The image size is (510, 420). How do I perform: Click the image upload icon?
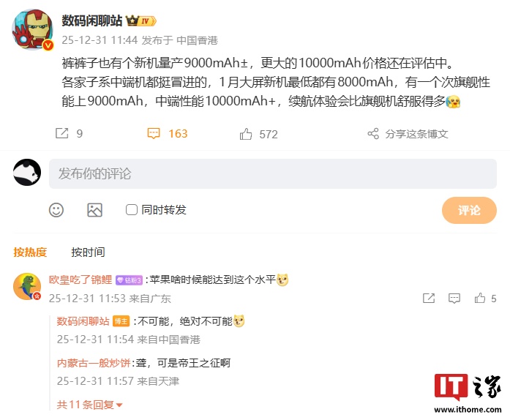coord(94,210)
